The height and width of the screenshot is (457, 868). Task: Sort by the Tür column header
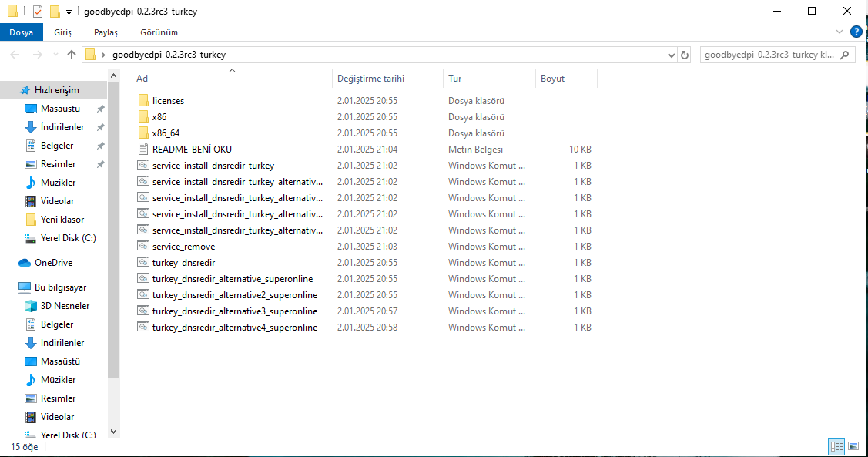(x=489, y=79)
